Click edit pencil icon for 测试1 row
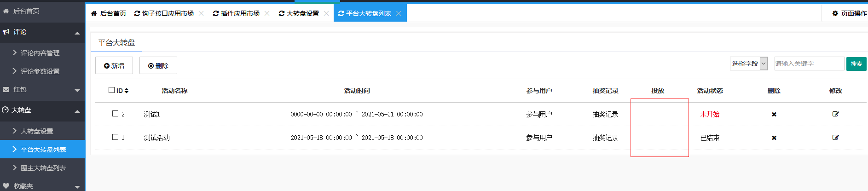868x191 pixels. click(835, 114)
